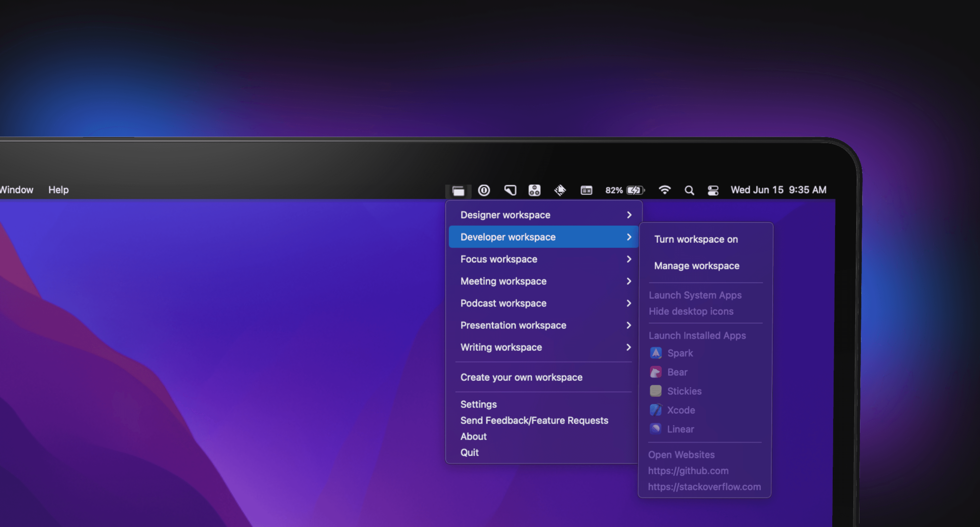
Task: Click Settings in the menu
Action: [x=478, y=404]
